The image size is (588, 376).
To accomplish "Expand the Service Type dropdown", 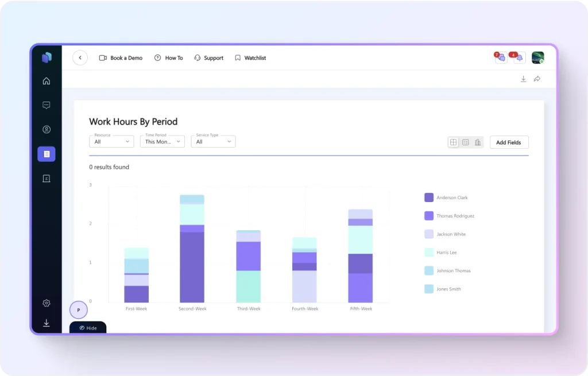I will [x=213, y=141].
